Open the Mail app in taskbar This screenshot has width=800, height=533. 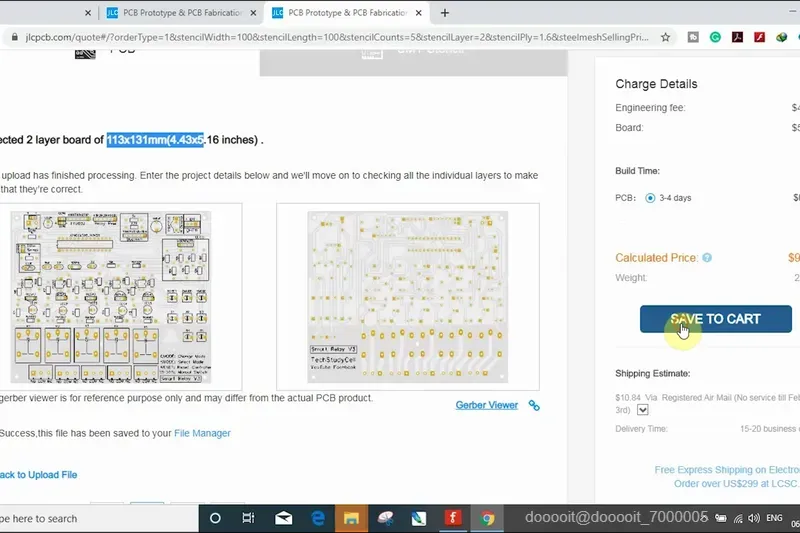point(284,518)
